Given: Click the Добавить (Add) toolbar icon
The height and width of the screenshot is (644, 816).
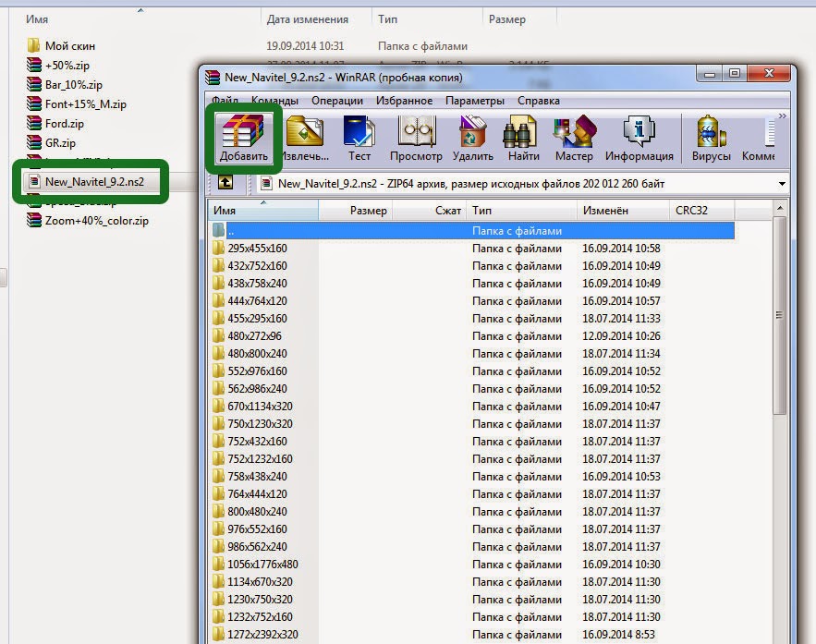Looking at the screenshot, I should [x=243, y=139].
